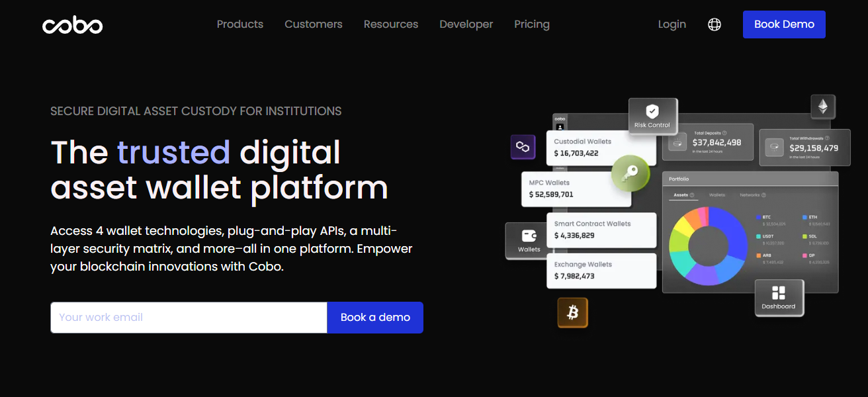
Task: Click the BTC blue legend swatch
Action: pos(758,217)
